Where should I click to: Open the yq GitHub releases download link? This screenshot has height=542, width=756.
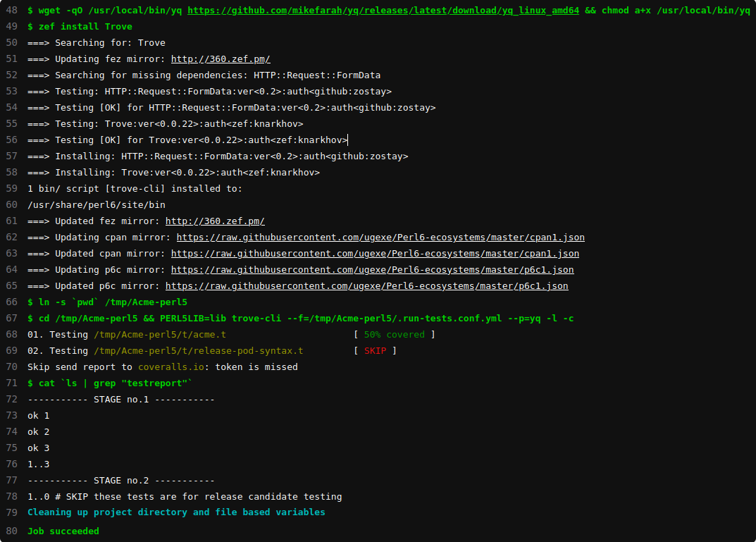pos(383,11)
